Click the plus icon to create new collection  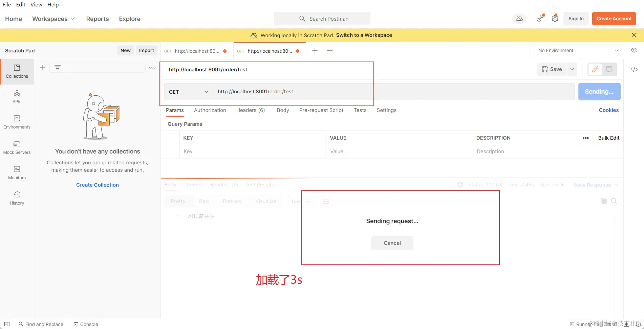click(43, 68)
